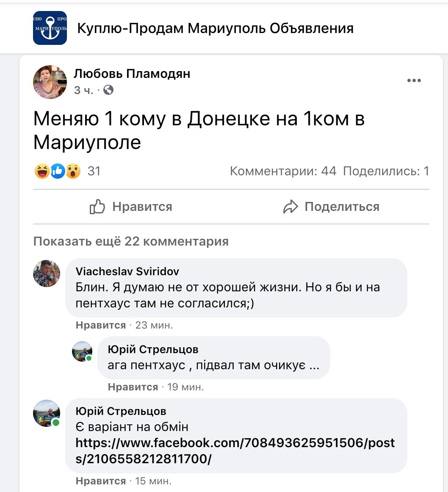Click the blue thumbs-up reaction icon
The height and width of the screenshot is (492, 448).
[x=58, y=171]
